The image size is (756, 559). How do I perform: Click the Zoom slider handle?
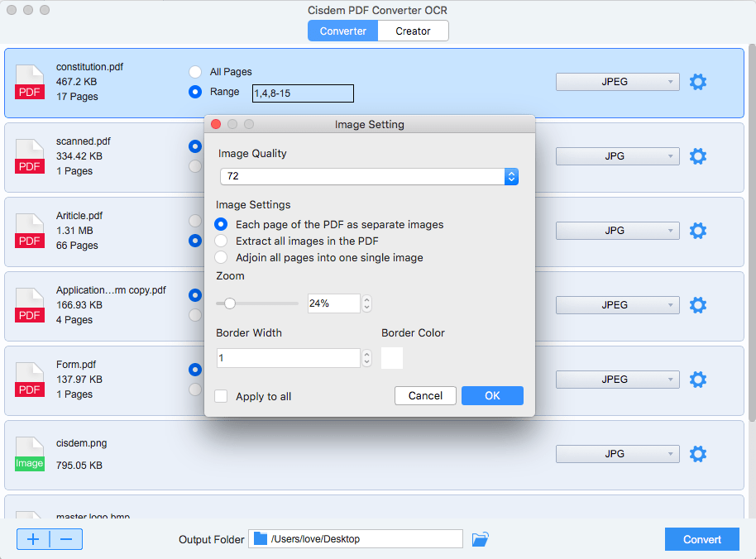pyautogui.click(x=230, y=303)
